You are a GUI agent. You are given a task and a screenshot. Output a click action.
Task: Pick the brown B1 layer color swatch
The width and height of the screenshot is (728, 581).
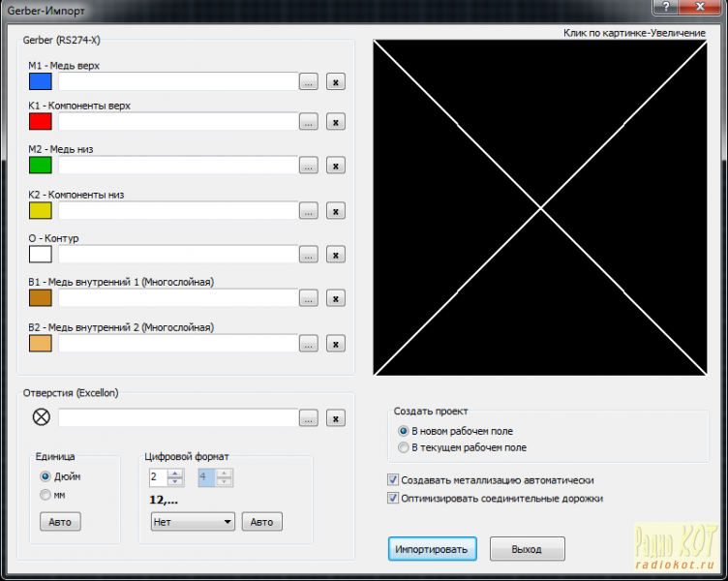tap(41, 297)
